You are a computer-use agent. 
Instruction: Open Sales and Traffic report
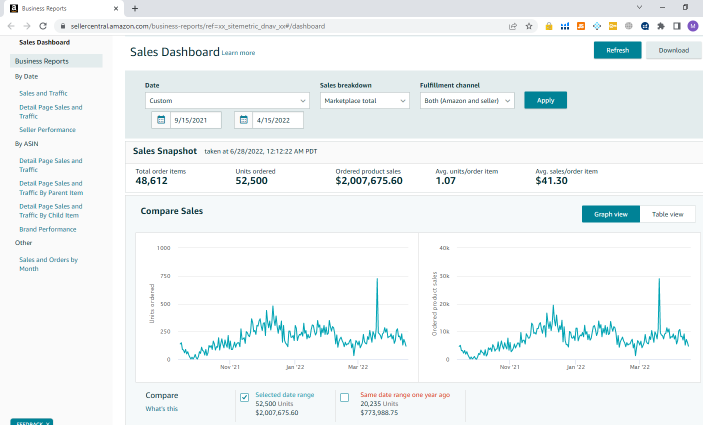(x=43, y=93)
